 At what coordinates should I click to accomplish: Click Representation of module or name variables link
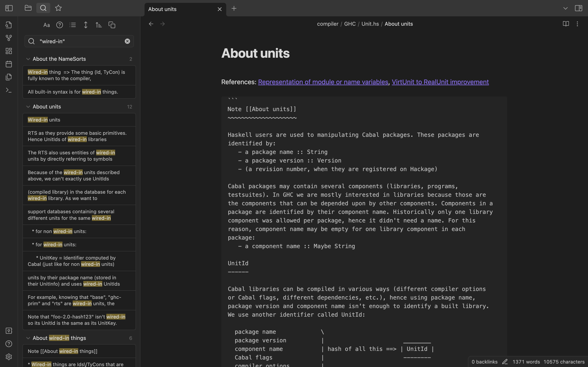pos(323,82)
